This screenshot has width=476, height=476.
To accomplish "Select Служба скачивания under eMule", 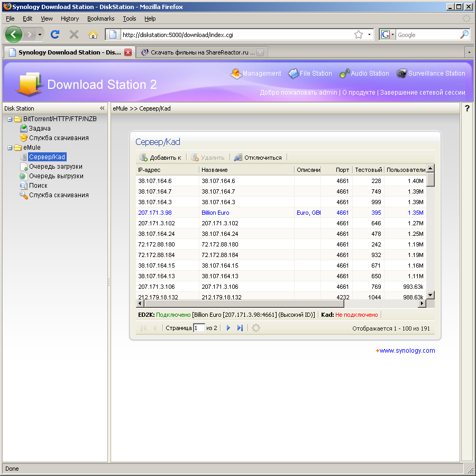I will coord(54,195).
